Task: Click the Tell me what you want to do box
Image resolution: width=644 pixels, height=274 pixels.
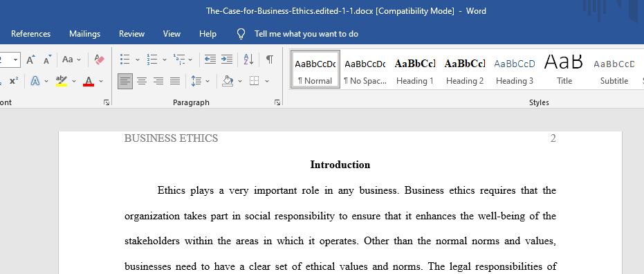Action: pos(306,34)
